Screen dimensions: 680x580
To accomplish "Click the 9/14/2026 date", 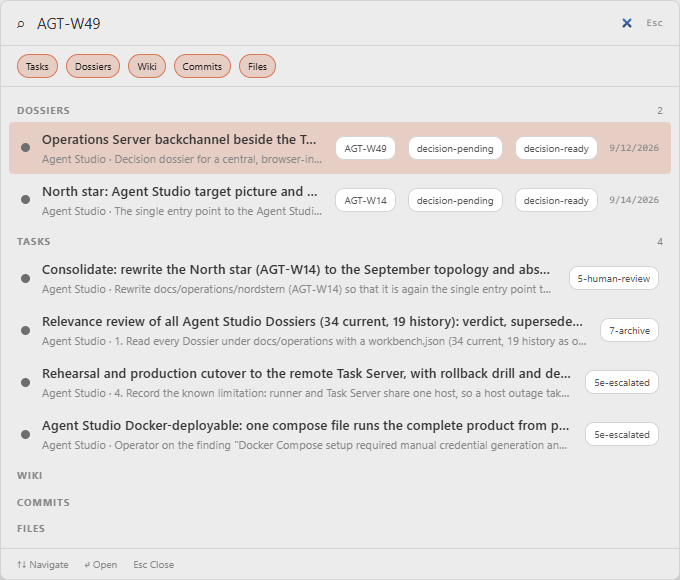I will pos(634,200).
